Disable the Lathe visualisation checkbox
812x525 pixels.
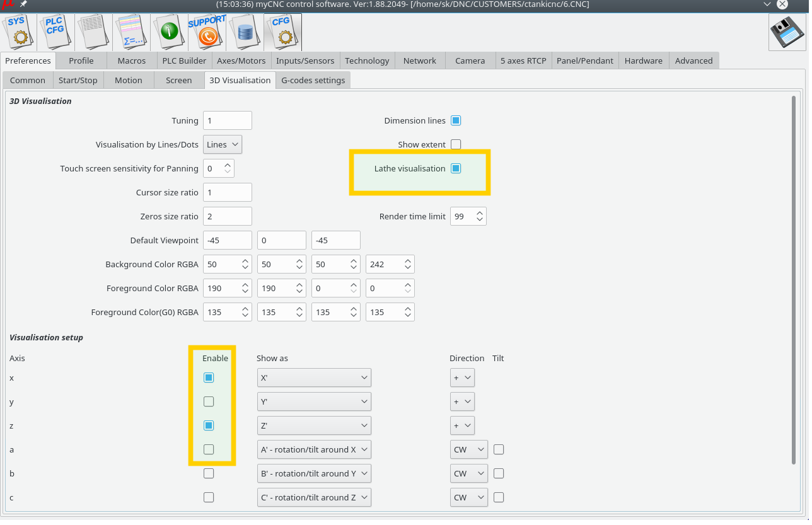click(456, 168)
